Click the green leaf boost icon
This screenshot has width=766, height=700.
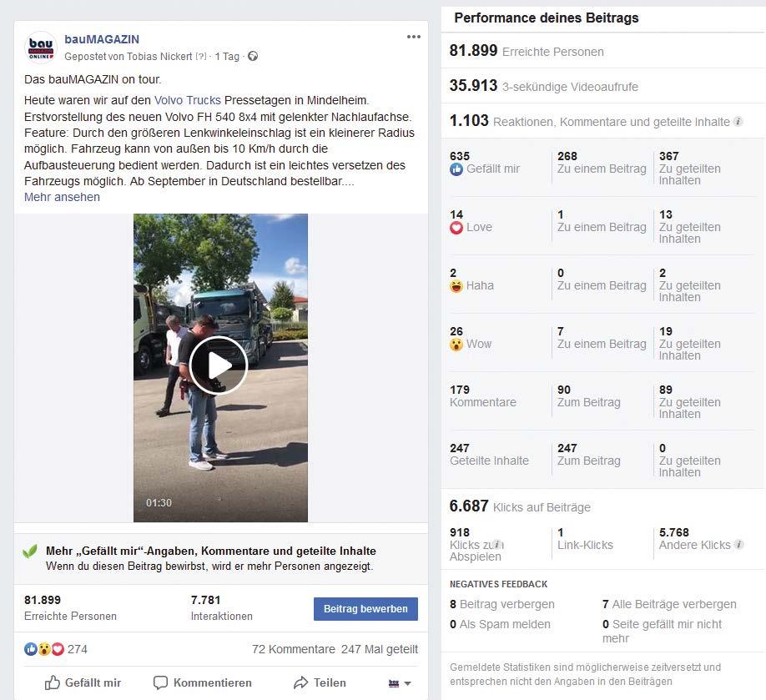[x=30, y=552]
